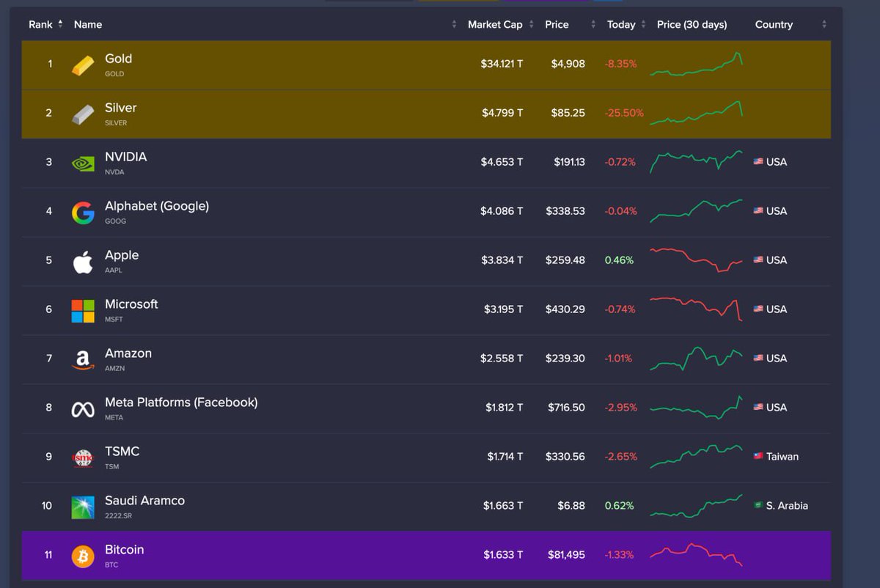Open the Bitcoin asset page
The image size is (880, 588).
pyautogui.click(x=124, y=550)
